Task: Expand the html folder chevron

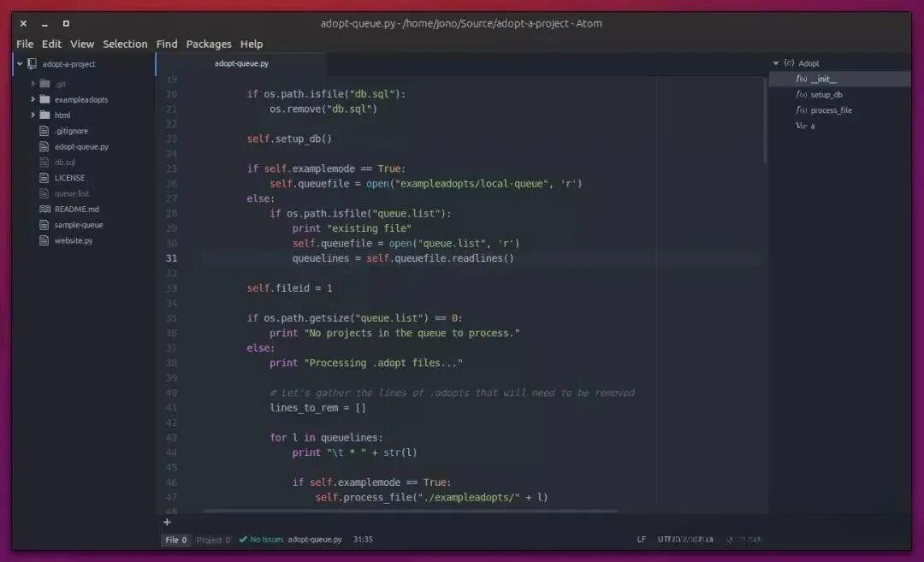Action: coord(33,115)
